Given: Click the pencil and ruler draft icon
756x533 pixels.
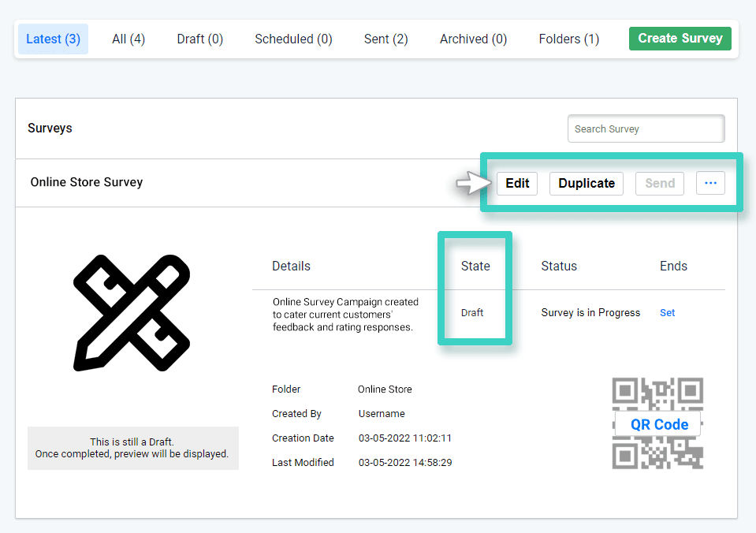Looking at the screenshot, I should pos(132,312).
